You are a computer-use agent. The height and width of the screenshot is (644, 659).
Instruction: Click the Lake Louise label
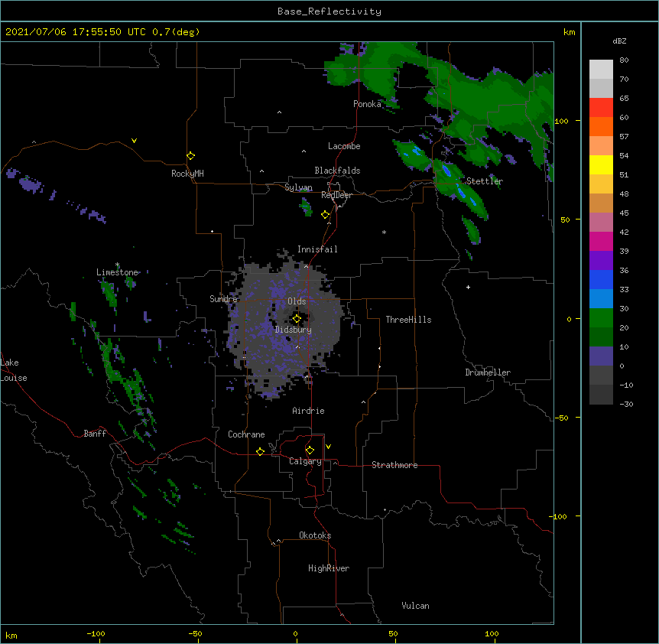point(14,370)
